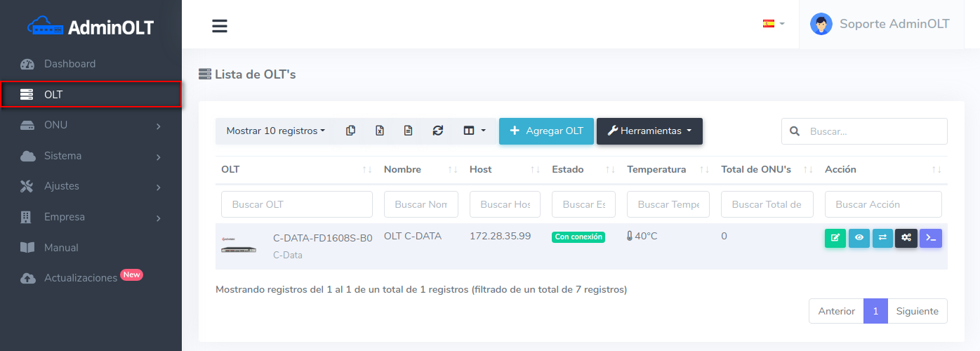Open column visibility dropdown
This screenshot has width=980, height=351.
[475, 131]
